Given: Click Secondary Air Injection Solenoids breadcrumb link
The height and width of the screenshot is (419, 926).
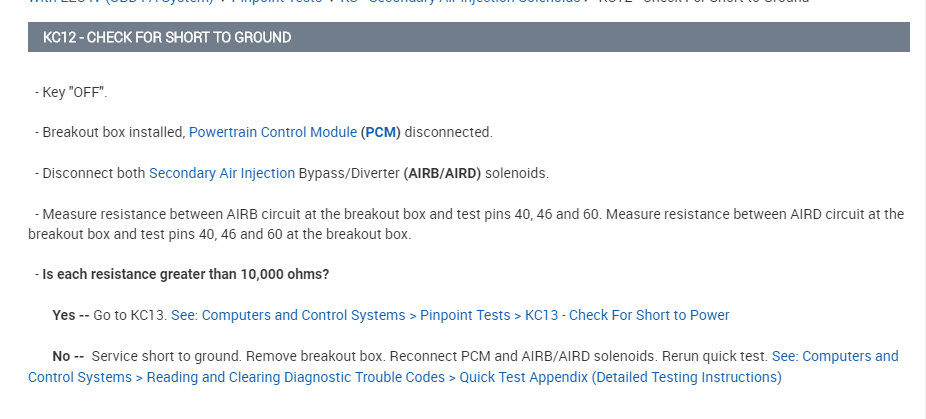Looking at the screenshot, I should (480, 2).
